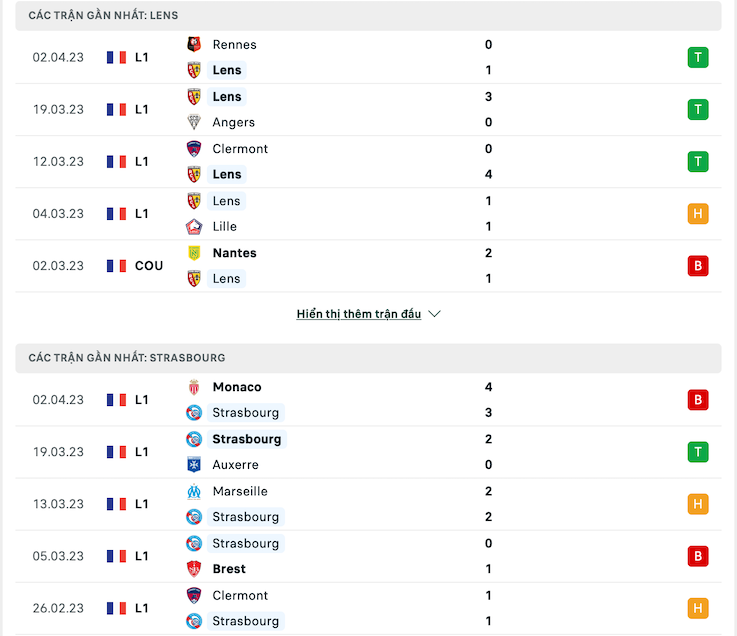The width and height of the screenshot is (737, 636).
Task: Click red B badge for Nantes match
Action: pos(698,266)
